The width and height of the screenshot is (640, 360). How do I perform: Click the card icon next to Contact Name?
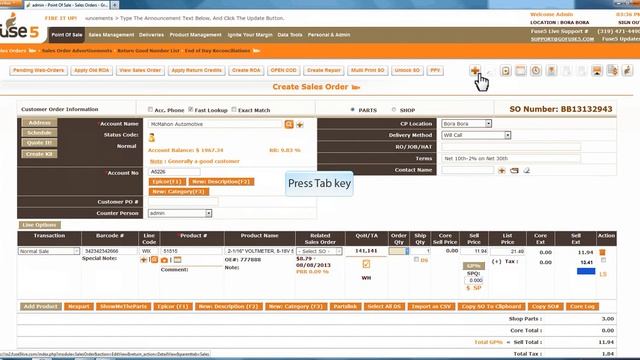[514, 170]
